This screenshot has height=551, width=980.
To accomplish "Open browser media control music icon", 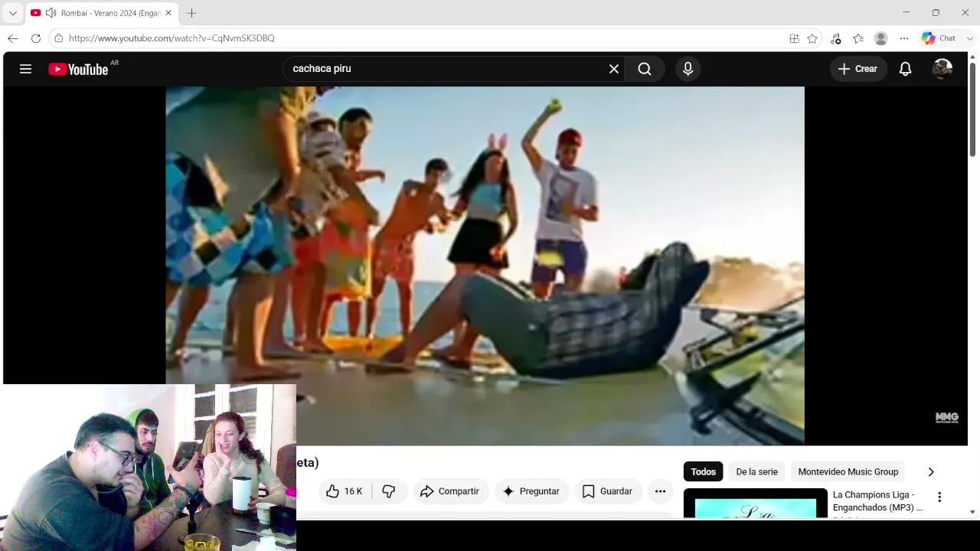I will click(x=835, y=38).
